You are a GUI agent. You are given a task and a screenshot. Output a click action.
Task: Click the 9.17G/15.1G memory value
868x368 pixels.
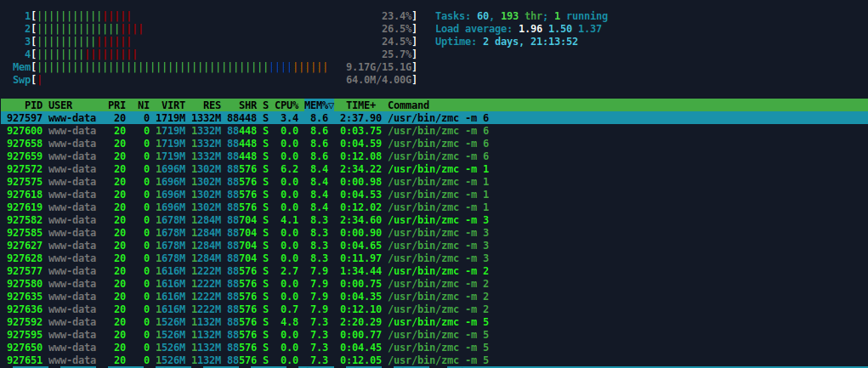[x=378, y=67]
